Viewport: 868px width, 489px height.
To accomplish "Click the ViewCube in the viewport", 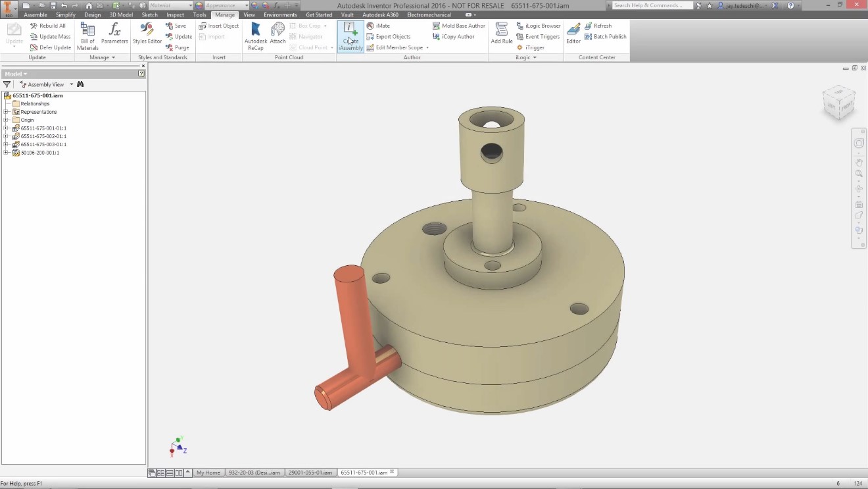I will coord(839,103).
